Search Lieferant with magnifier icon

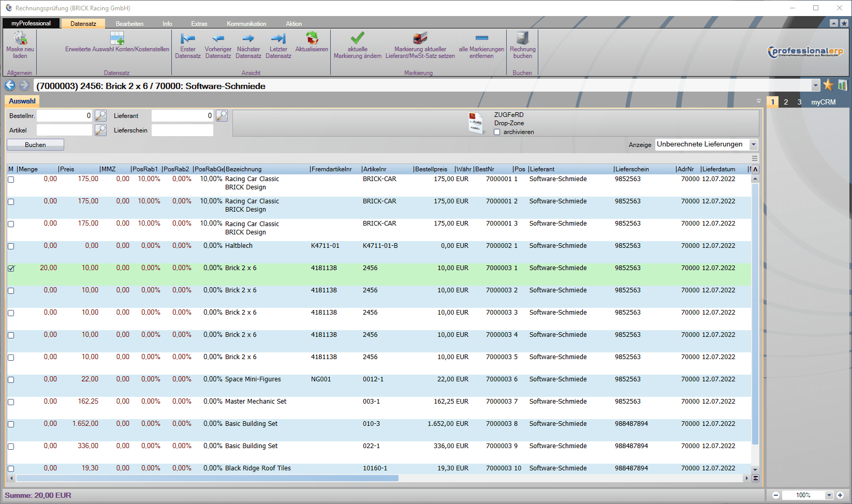(x=222, y=115)
